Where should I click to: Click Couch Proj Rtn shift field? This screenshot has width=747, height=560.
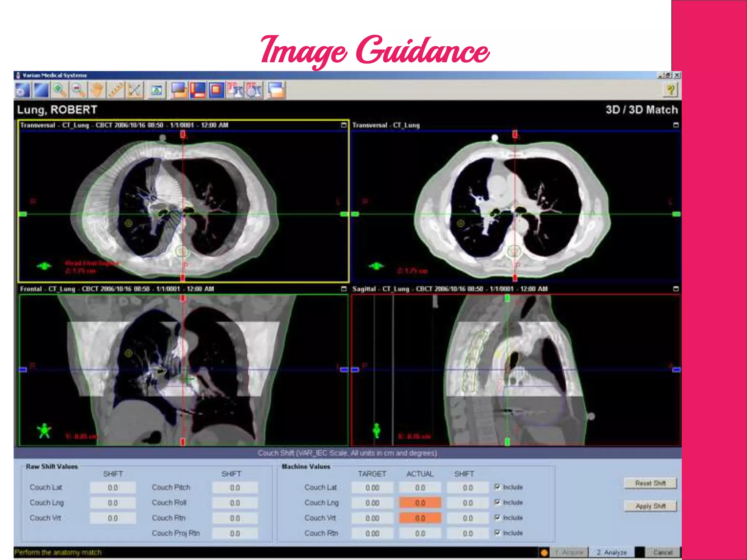[235, 534]
